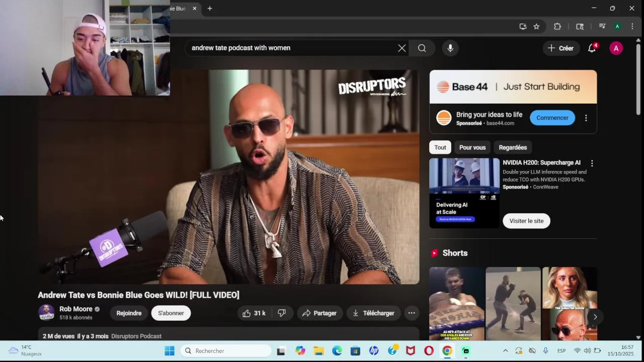Open YouTube notifications bell
The height and width of the screenshot is (362, 644).
(592, 48)
